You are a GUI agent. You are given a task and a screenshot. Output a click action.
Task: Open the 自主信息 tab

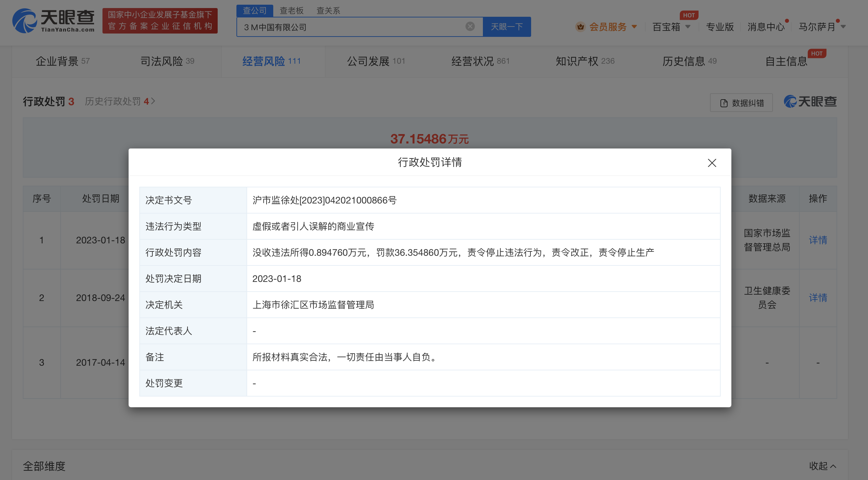[x=786, y=61]
